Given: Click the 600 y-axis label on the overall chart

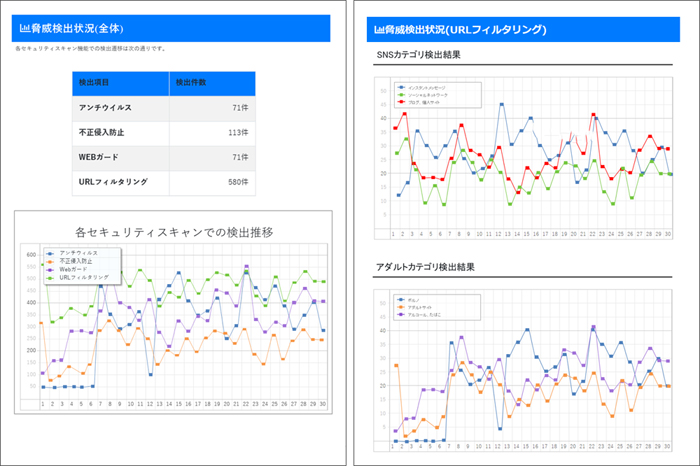Looking at the screenshot, I should 31,255.
